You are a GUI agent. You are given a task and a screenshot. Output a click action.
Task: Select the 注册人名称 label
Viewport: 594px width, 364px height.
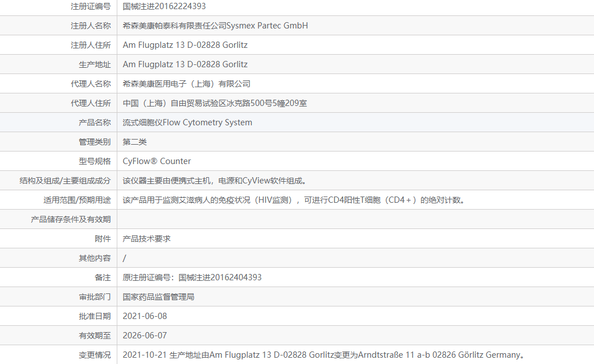point(91,26)
